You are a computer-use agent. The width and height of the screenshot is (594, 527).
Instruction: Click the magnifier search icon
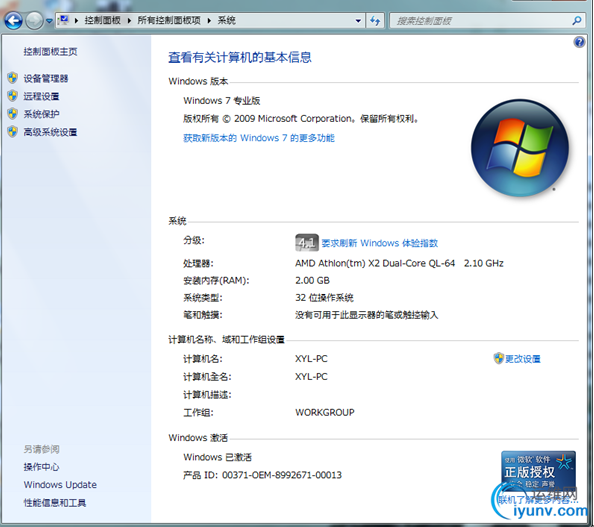pyautogui.click(x=577, y=20)
